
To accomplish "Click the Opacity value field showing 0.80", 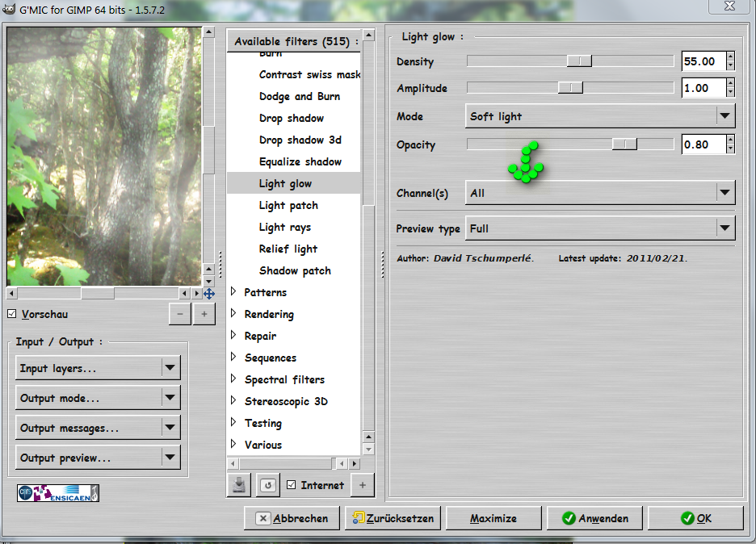I will 704,144.
